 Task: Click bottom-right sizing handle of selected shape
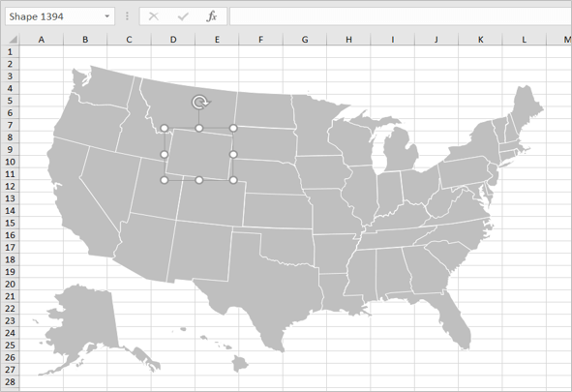tap(233, 180)
